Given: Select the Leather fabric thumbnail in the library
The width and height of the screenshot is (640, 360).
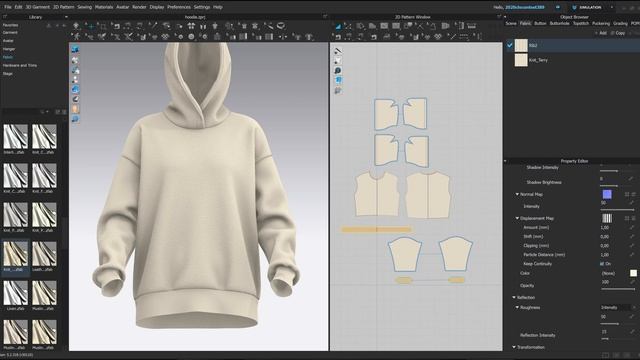Looking at the screenshot, I should point(44,254).
